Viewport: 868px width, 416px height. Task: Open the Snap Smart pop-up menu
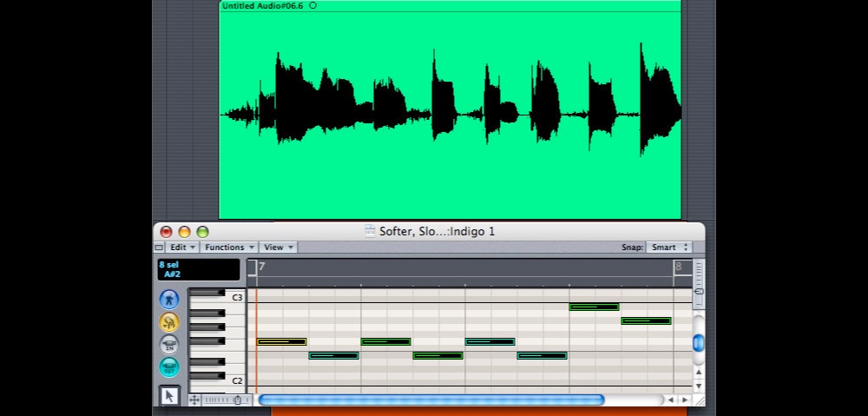tap(668, 248)
